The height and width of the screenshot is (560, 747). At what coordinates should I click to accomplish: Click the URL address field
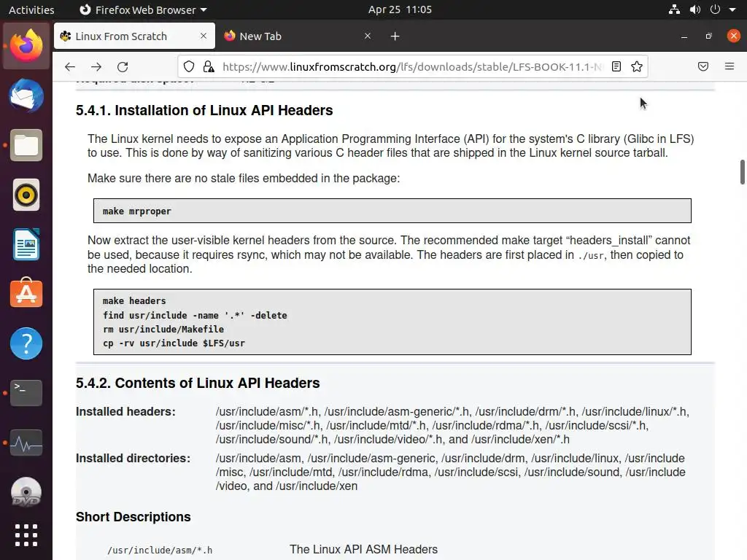[x=409, y=66]
